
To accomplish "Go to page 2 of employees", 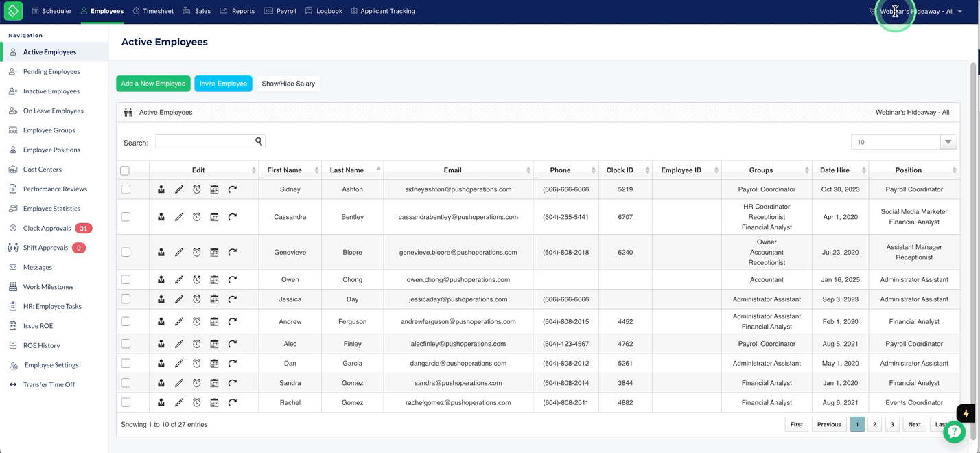I will 874,424.
